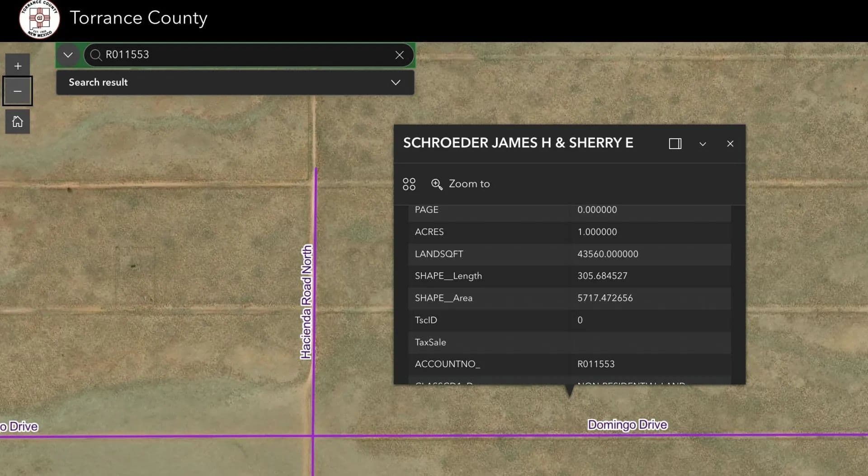The height and width of the screenshot is (476, 868).
Task: Click the Hacienda Road North label
Action: coord(307,302)
